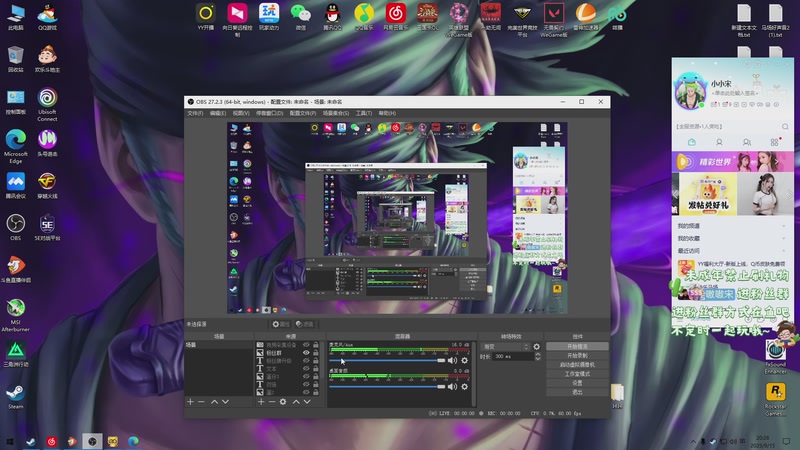Open YY apps grid tab

(774, 142)
